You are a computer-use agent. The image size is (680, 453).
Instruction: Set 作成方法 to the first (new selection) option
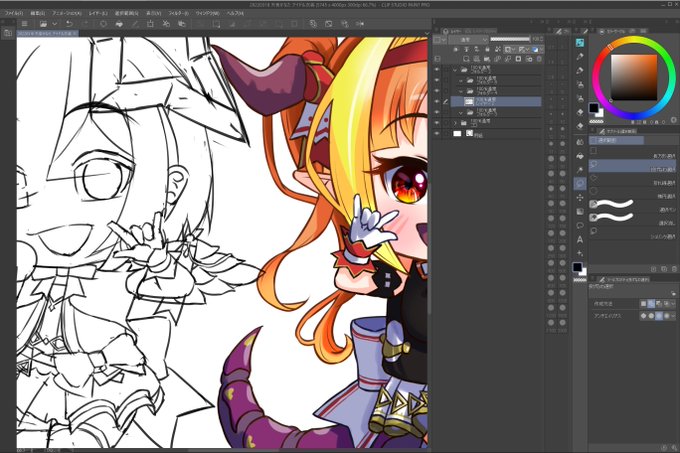click(644, 304)
